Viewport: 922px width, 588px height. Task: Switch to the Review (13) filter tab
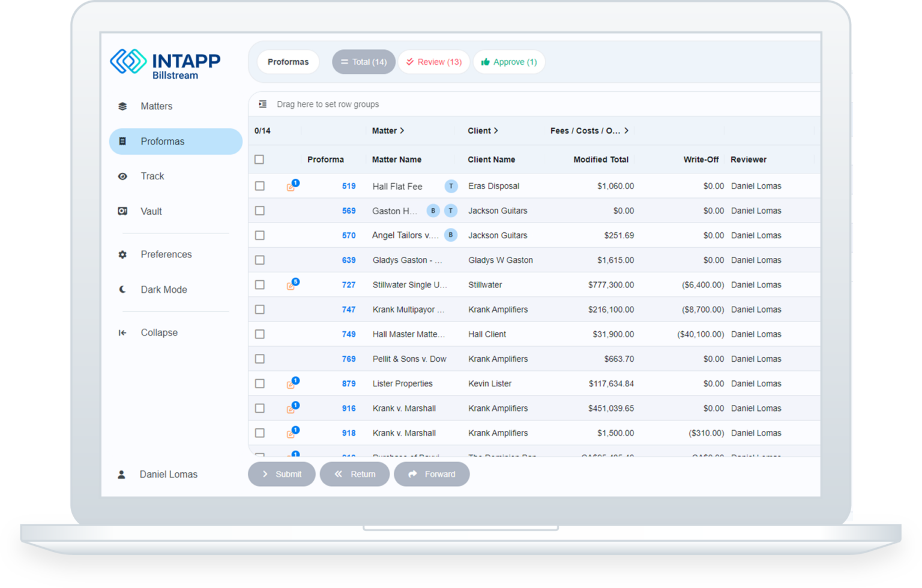(433, 62)
